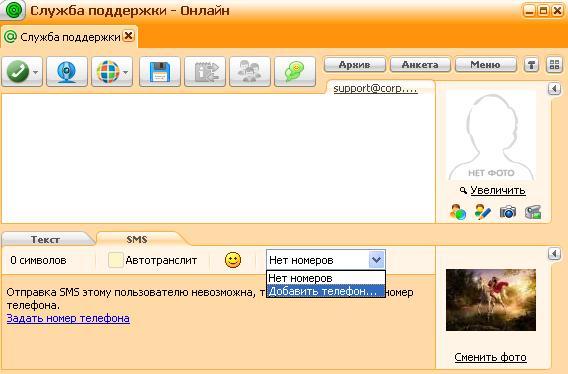This screenshot has width=568, height=374.
Task: Click your own photo thumbnail with the painting
Action: [491, 300]
